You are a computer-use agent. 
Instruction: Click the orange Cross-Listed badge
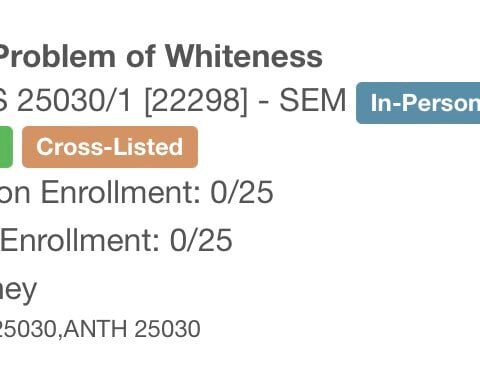pos(110,147)
